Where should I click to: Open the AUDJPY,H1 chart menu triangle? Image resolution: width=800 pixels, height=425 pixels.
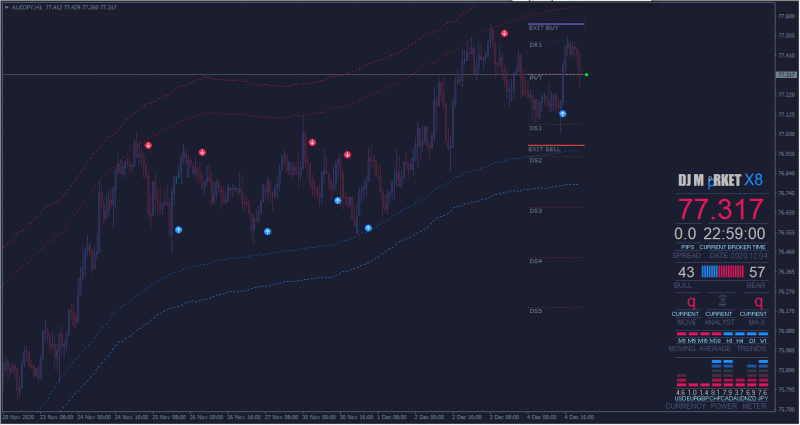click(x=7, y=8)
